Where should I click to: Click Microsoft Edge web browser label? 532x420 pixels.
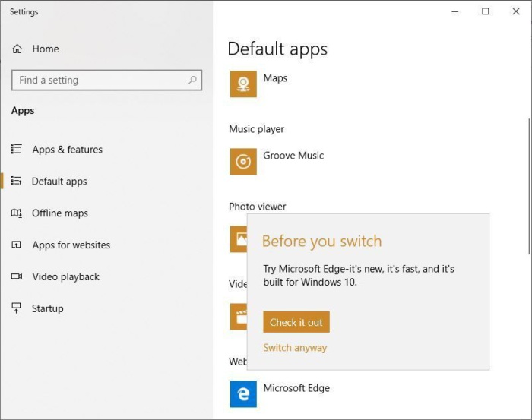(296, 388)
